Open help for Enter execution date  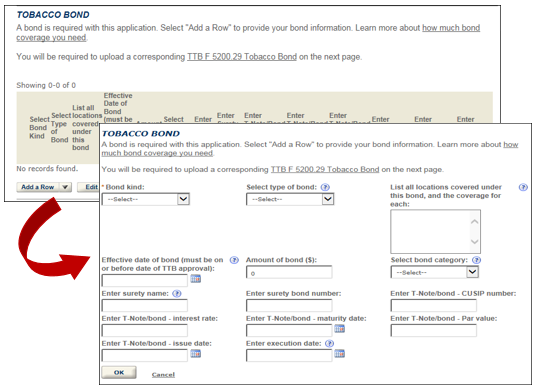click(x=329, y=343)
